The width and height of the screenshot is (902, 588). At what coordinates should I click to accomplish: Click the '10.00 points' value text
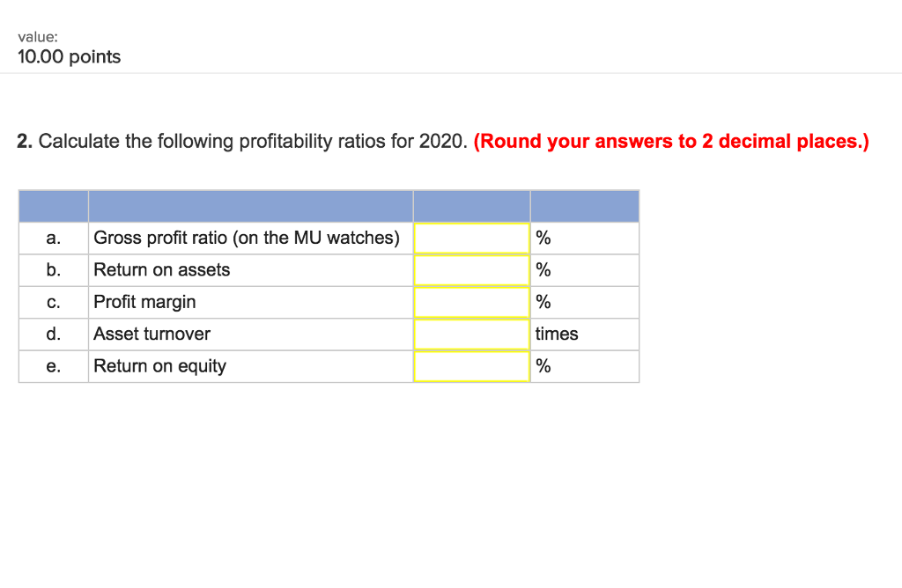68,56
